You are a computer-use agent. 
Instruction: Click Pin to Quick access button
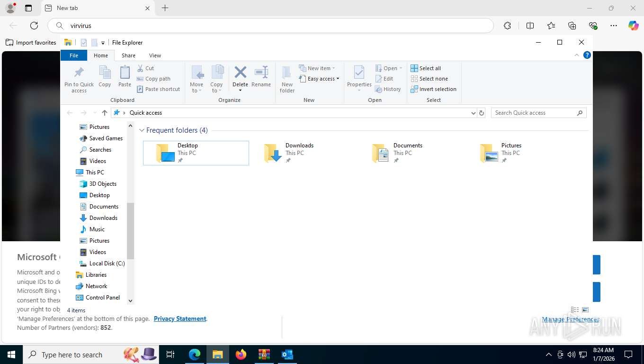tap(79, 79)
